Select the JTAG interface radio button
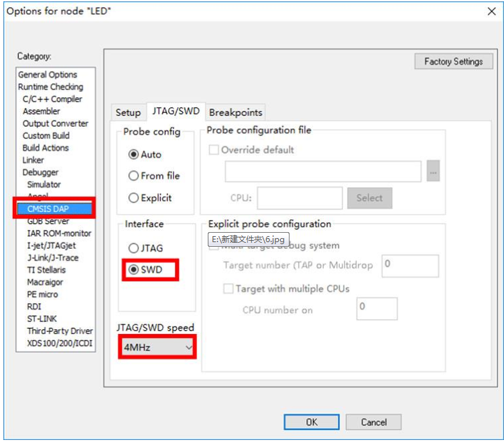This screenshot has height=442, width=504. [x=133, y=248]
